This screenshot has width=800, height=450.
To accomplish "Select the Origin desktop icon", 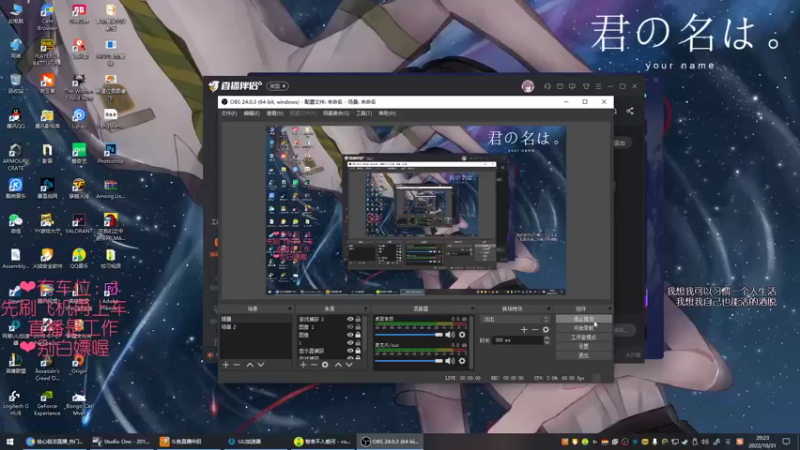I will click(79, 364).
